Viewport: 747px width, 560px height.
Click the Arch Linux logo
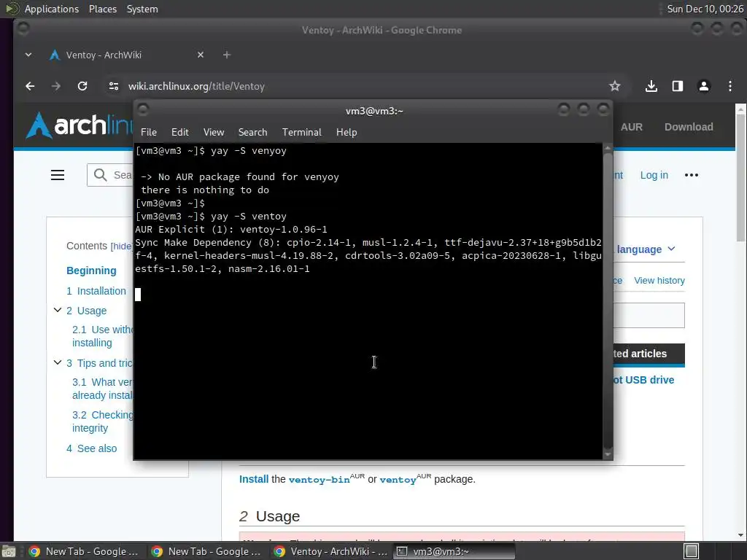coord(79,125)
